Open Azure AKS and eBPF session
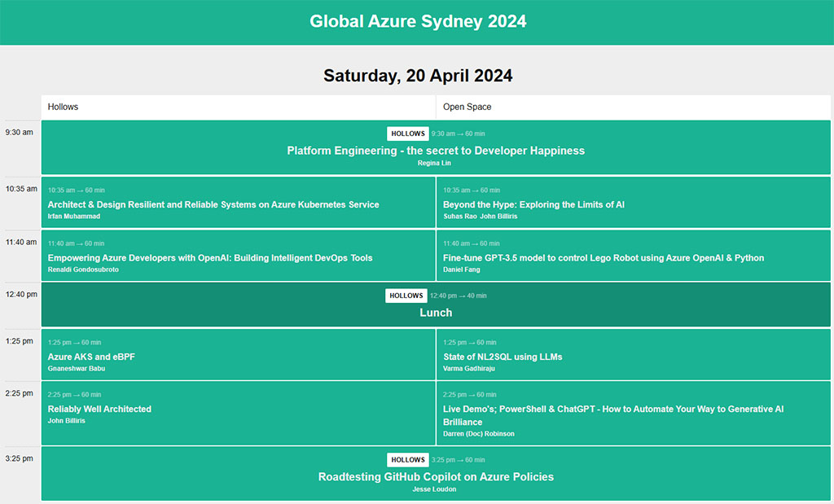The image size is (834, 504). pyautogui.click(x=239, y=354)
